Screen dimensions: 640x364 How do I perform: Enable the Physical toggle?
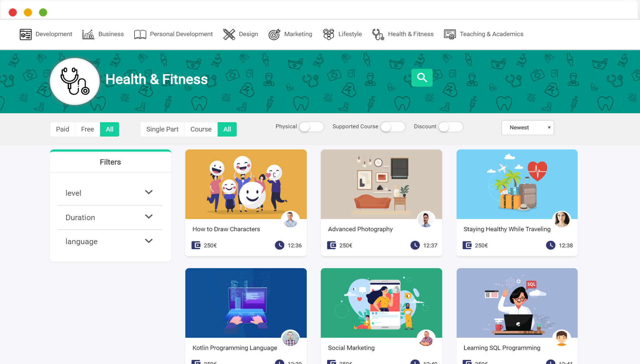pyautogui.click(x=311, y=127)
